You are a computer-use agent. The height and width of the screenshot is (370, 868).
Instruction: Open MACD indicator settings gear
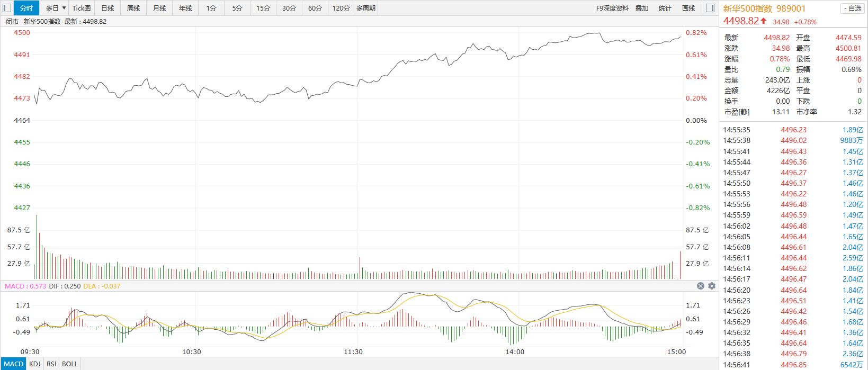712,286
